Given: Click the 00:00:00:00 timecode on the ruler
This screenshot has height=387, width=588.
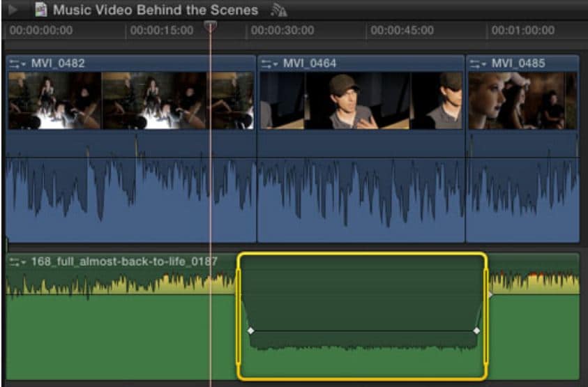Looking at the screenshot, I should pos(41,31).
